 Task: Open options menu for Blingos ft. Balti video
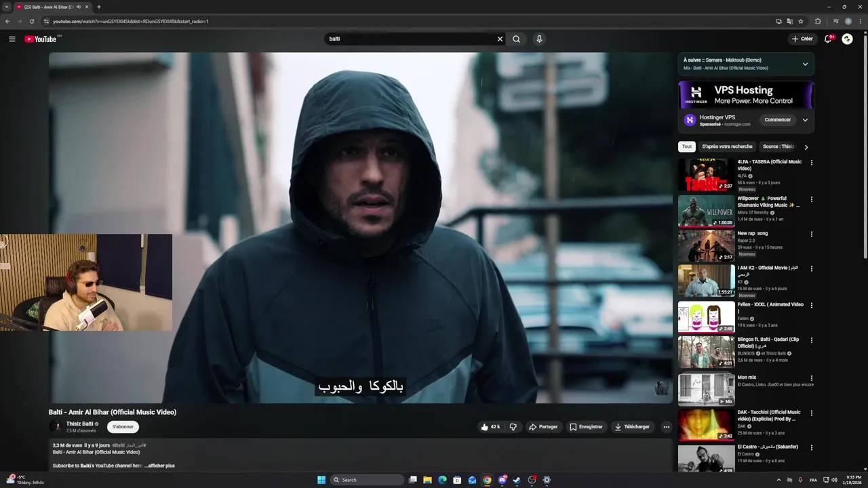(x=811, y=340)
